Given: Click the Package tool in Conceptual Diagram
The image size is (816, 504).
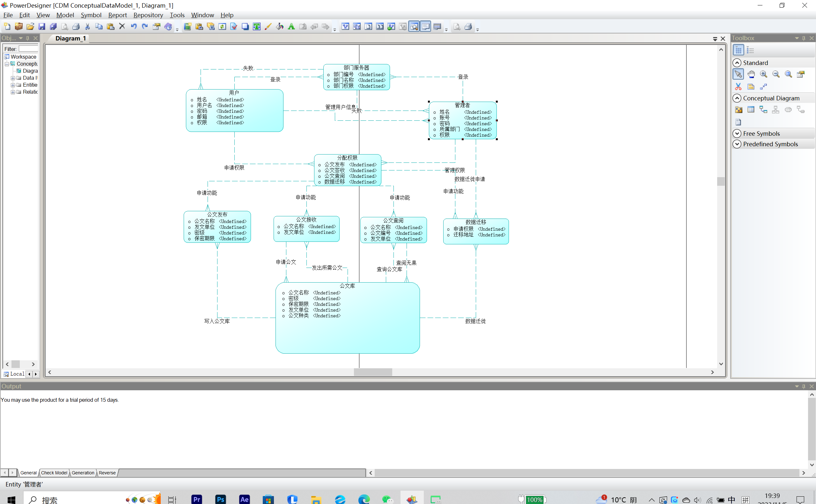Looking at the screenshot, I should (x=738, y=110).
